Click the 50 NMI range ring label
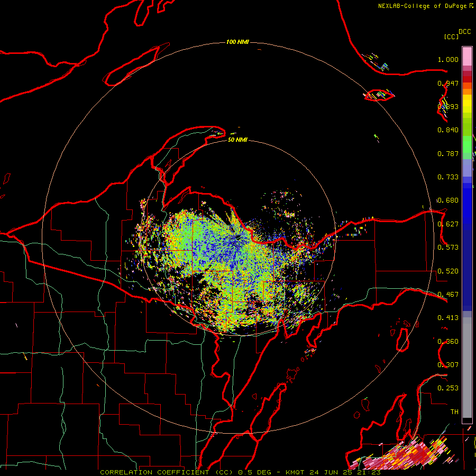 pos(237,140)
